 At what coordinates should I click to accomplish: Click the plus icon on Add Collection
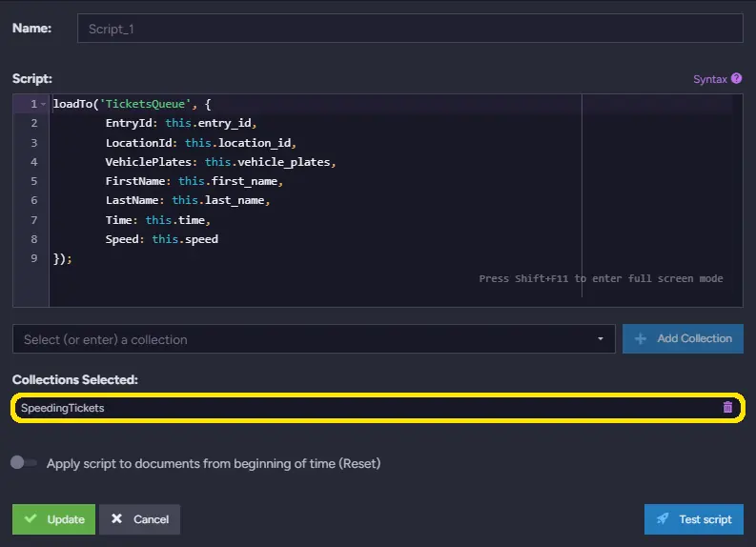click(641, 339)
